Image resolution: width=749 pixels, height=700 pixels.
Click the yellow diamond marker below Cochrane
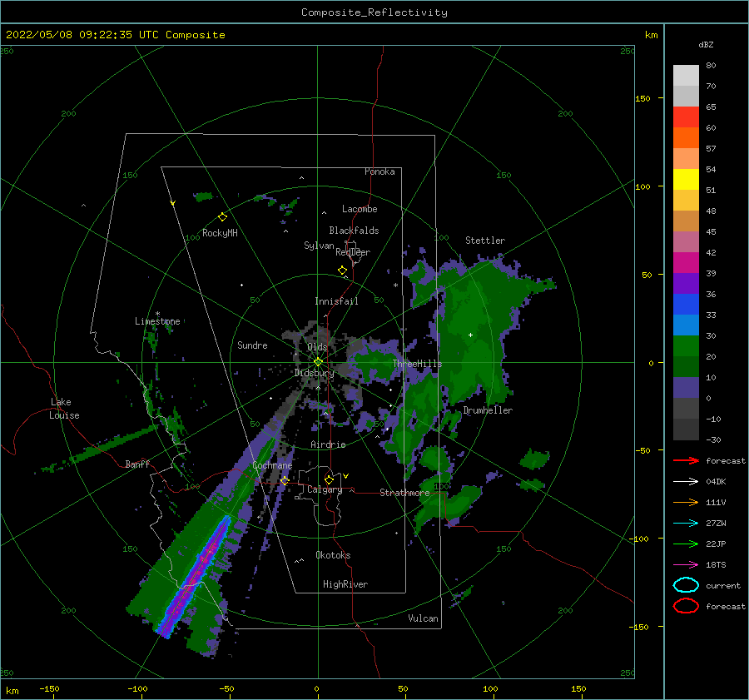pos(285,480)
